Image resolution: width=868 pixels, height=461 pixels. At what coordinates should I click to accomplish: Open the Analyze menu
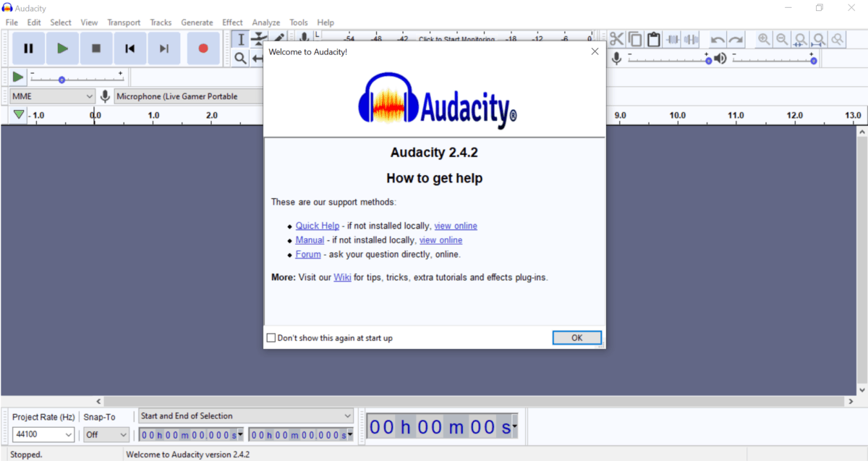[x=266, y=22]
